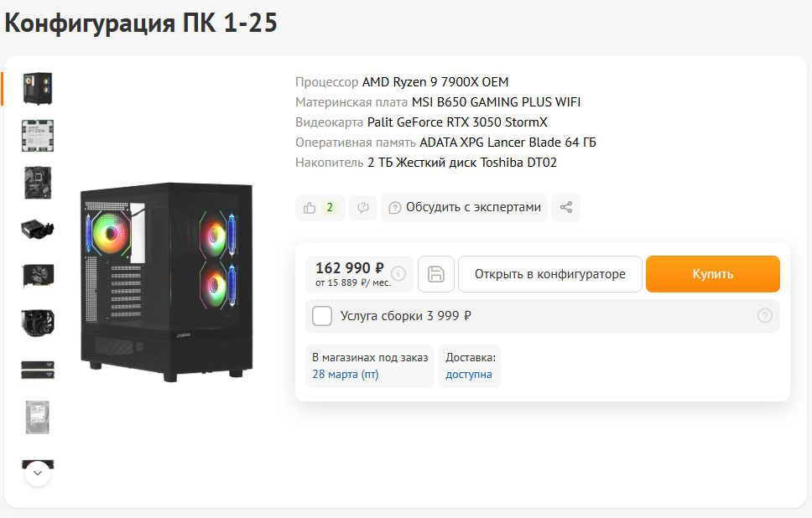Expand the thumbnail list with the down chevron
Viewport: 812px width, 518px height.
[x=38, y=473]
